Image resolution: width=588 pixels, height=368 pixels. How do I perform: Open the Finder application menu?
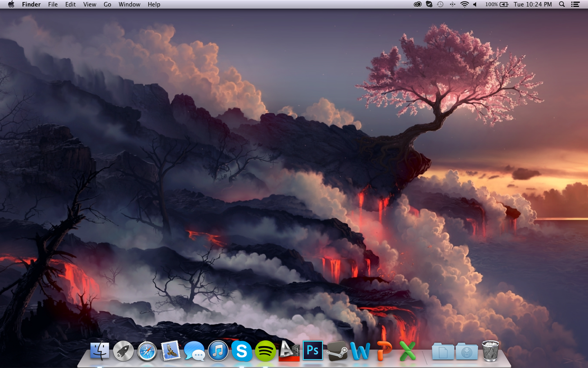31,4
